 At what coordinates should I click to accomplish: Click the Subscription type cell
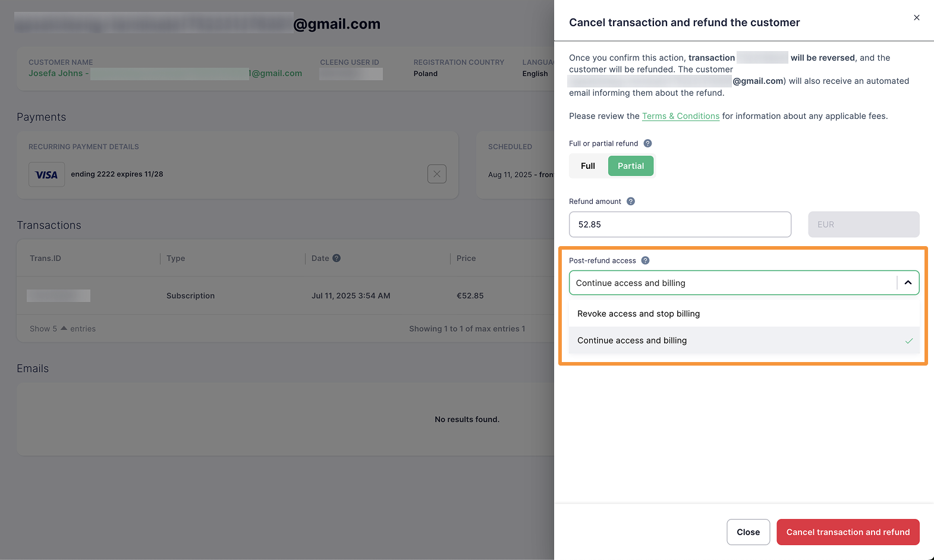tap(190, 295)
